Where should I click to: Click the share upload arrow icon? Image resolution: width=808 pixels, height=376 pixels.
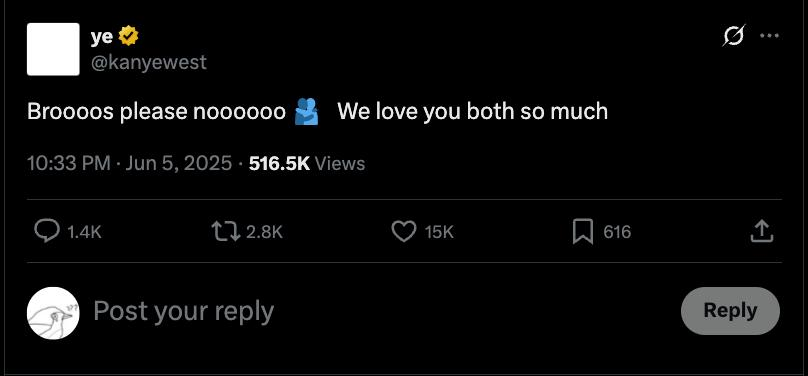coord(762,231)
